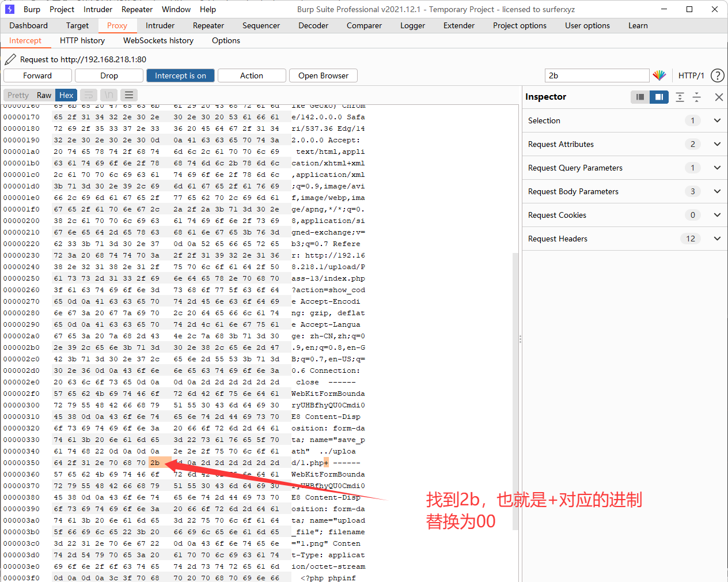728x582 pixels.
Task: Open the Learn tab
Action: point(638,25)
